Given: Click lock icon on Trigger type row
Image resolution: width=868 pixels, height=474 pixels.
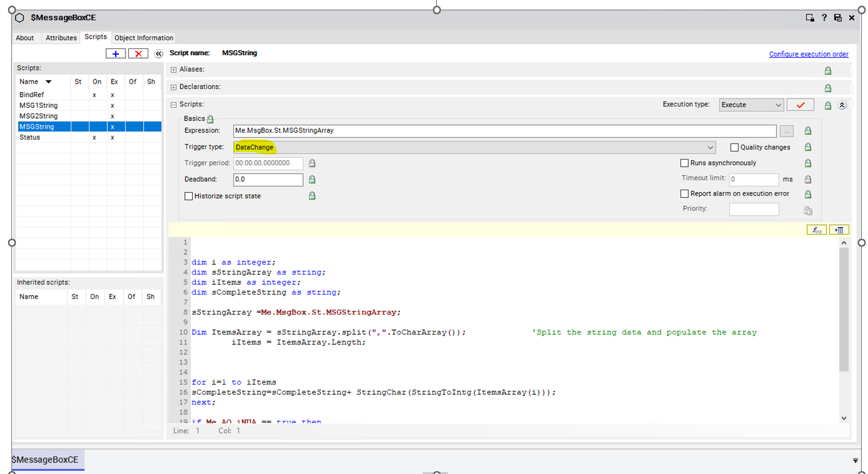Looking at the screenshot, I should [x=808, y=147].
